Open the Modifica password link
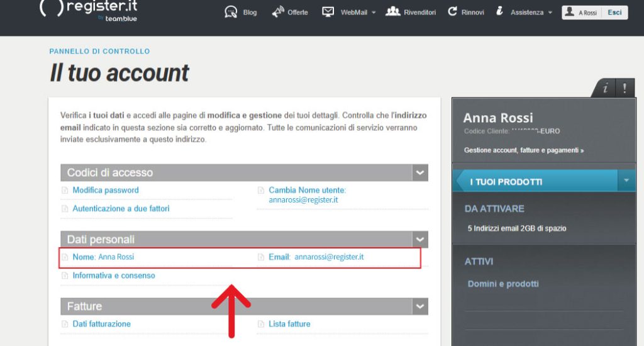The image size is (644, 346). (x=106, y=190)
